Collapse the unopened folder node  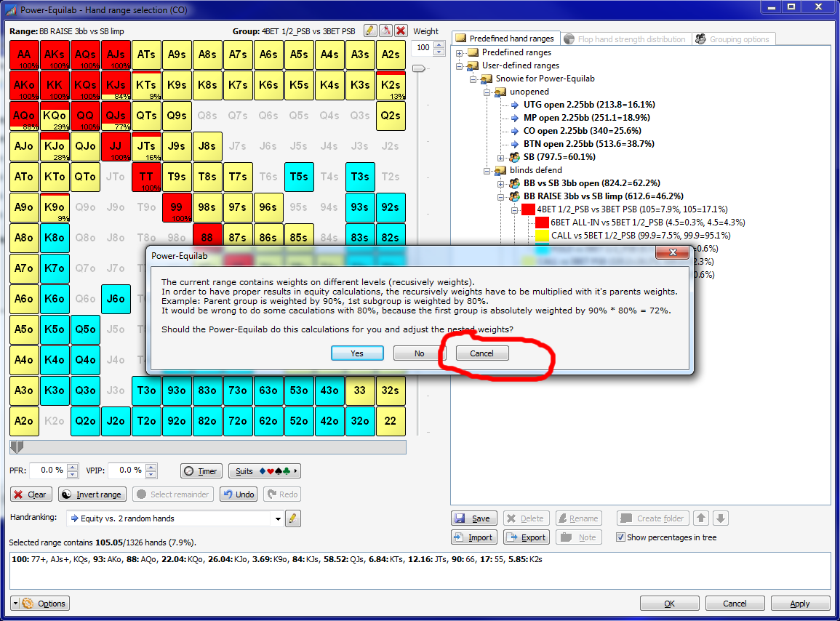coord(487,92)
